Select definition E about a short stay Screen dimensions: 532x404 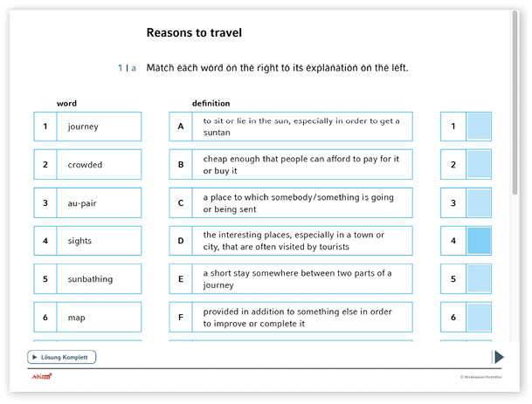[291, 279]
